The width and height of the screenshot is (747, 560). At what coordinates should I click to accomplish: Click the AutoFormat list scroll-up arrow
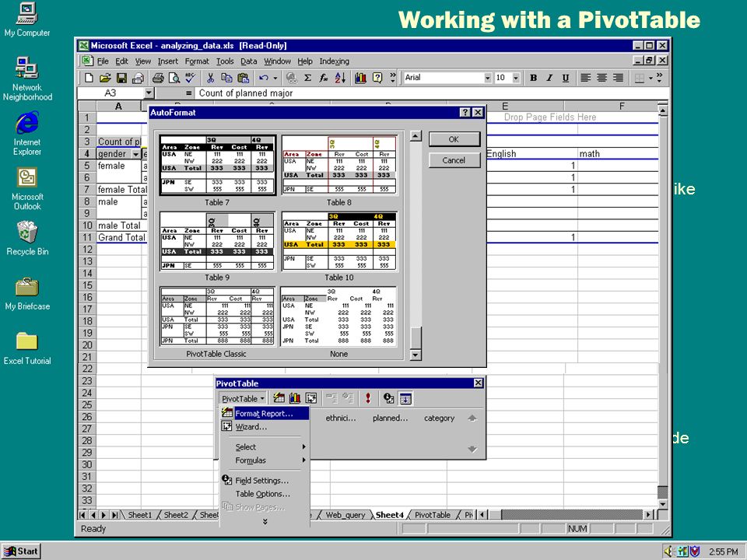(416, 136)
